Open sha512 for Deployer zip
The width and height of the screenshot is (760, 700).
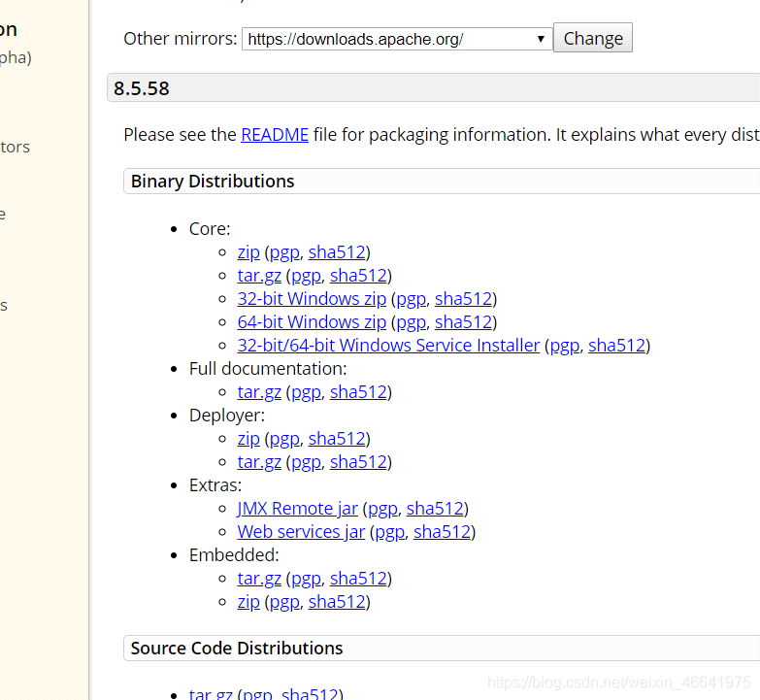click(337, 439)
